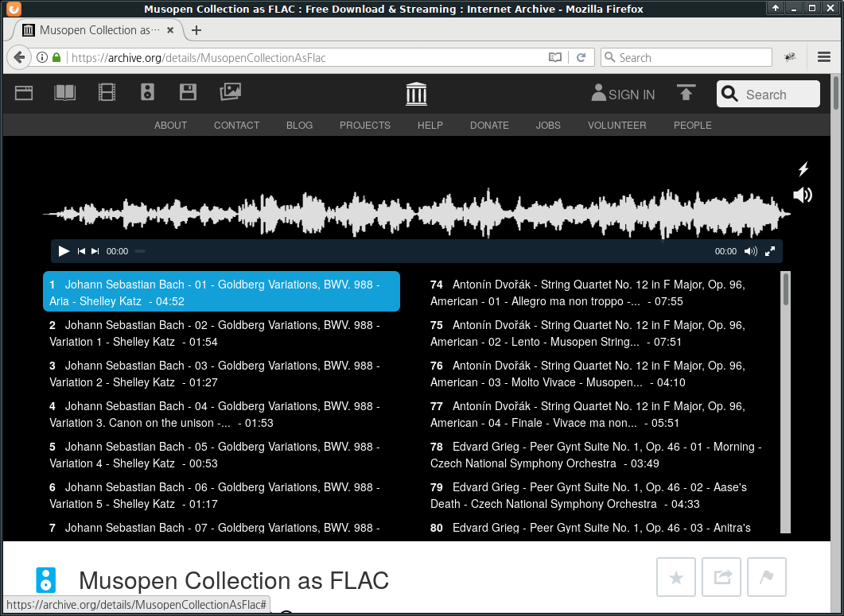Screen dimensions: 844x616
Task: Select track 1 Goldberg Variations Aria
Action: [x=221, y=292]
